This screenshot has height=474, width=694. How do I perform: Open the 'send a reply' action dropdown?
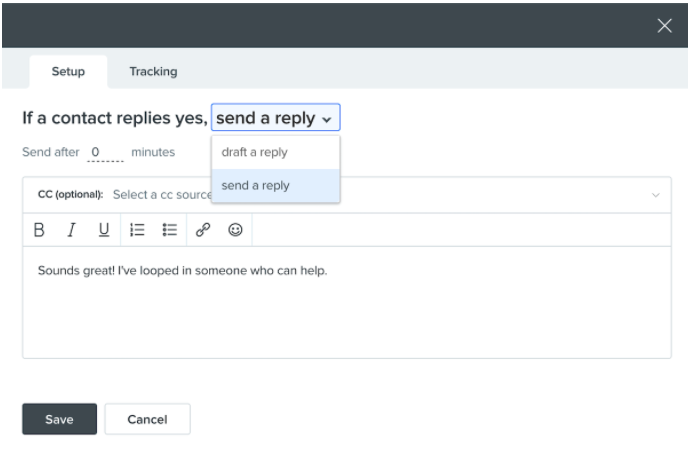tap(275, 118)
